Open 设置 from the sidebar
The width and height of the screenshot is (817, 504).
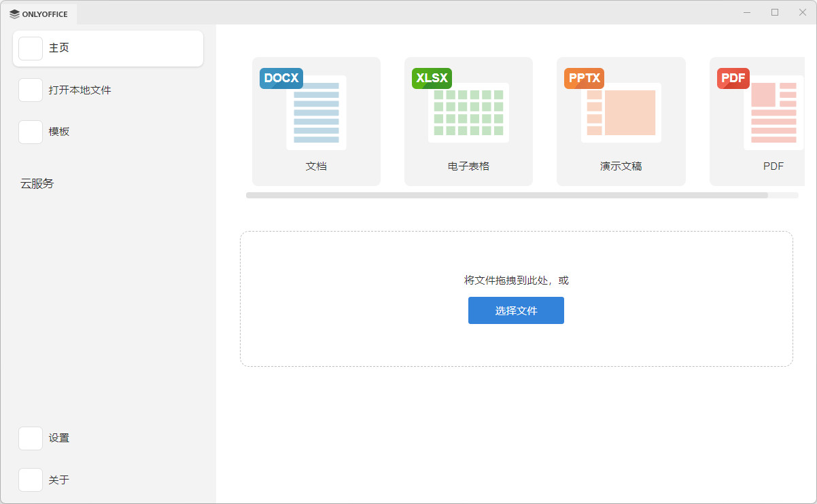pos(59,438)
